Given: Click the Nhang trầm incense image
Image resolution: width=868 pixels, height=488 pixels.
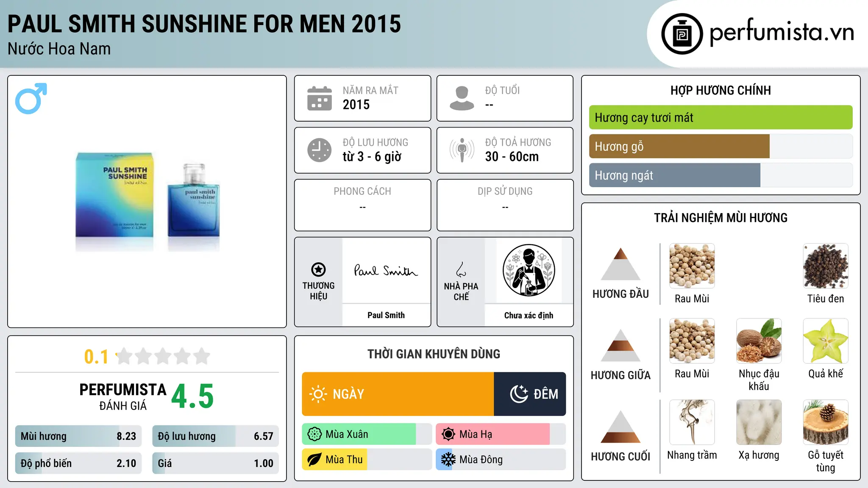Looking at the screenshot, I should coord(692,422).
